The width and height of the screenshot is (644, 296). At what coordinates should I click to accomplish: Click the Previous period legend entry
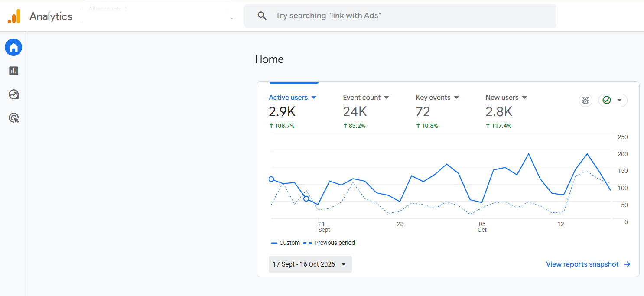click(329, 243)
